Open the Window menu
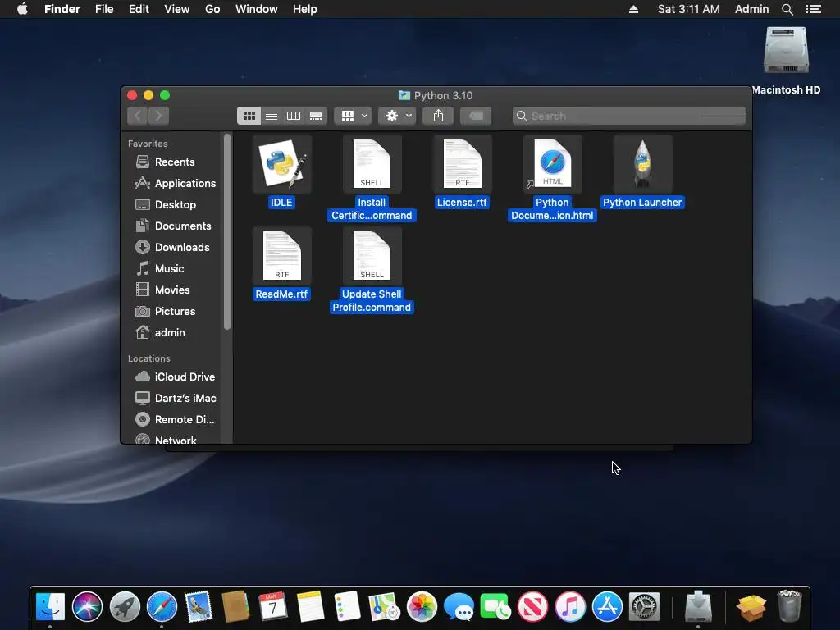Image resolution: width=840 pixels, height=630 pixels. [x=257, y=9]
